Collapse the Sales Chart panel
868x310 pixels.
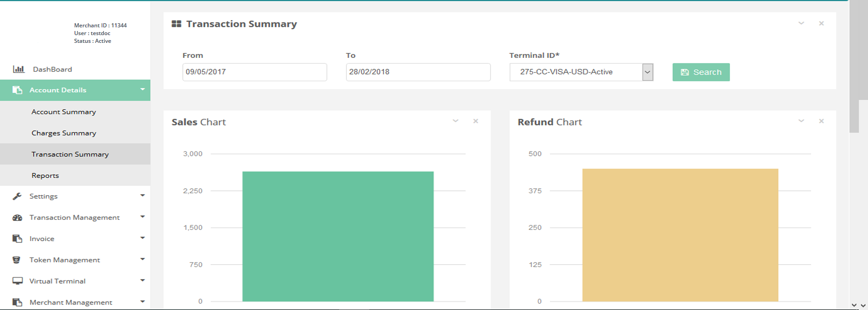click(455, 121)
